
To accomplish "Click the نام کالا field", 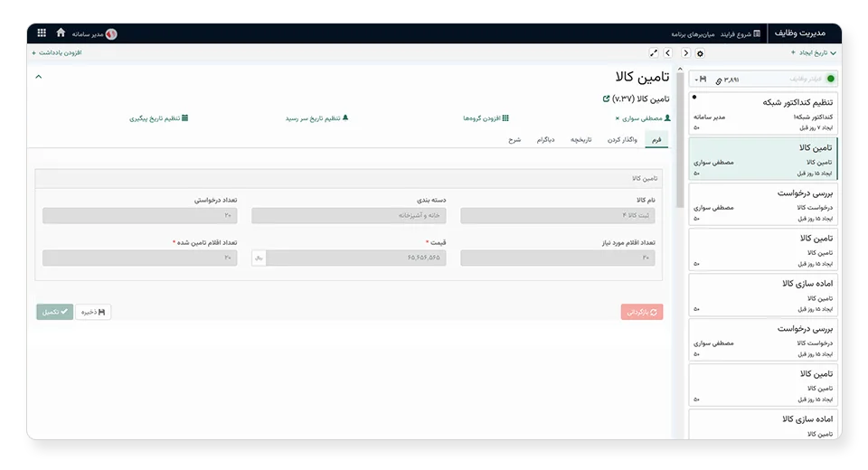I will click(x=558, y=215).
